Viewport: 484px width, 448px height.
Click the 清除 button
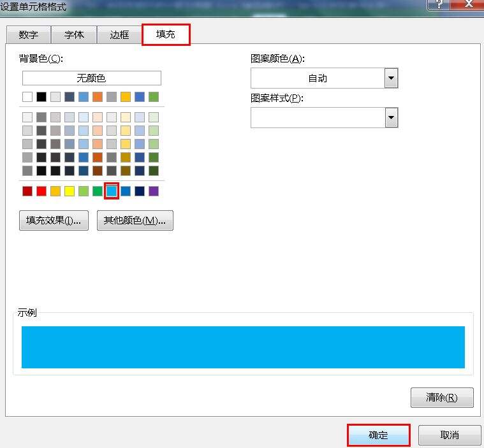(x=442, y=398)
